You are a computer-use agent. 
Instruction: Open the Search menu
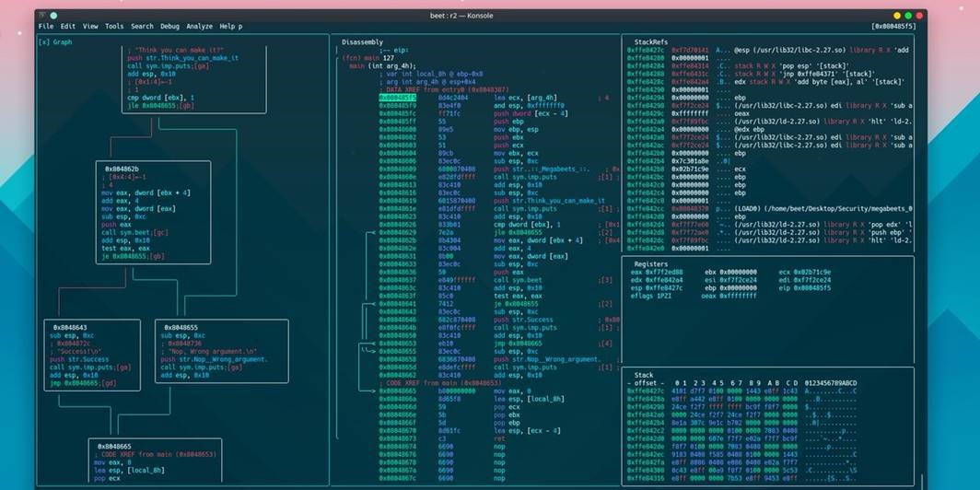coord(142,27)
